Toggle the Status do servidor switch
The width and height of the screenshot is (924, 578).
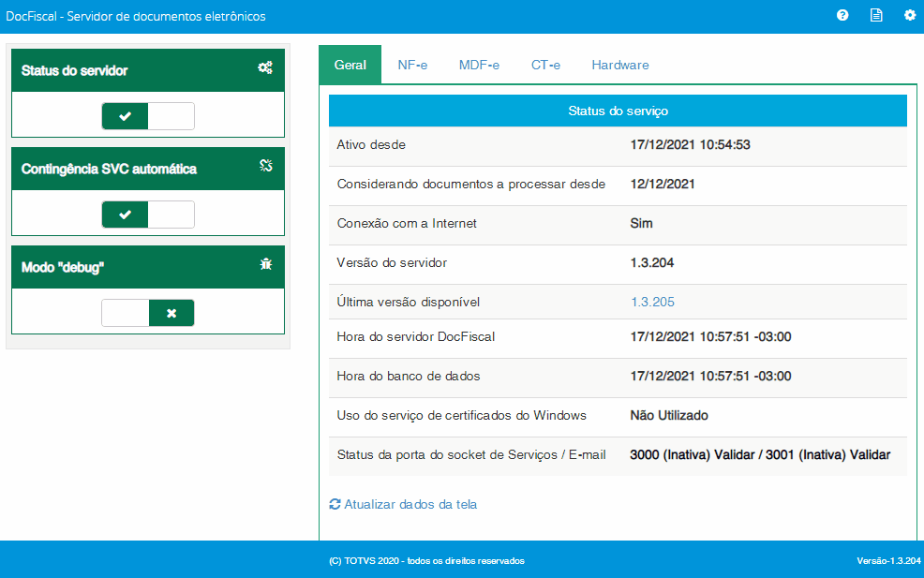coord(148,116)
